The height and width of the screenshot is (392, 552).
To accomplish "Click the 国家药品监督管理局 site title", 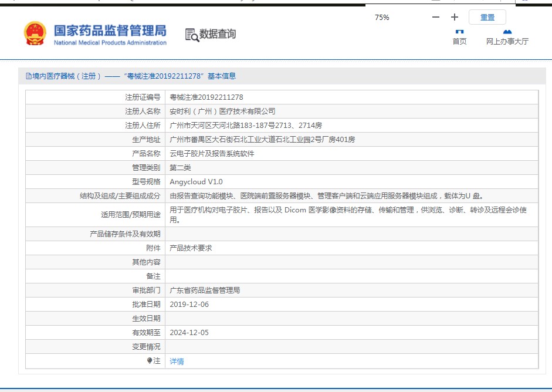I will pyautogui.click(x=110, y=31).
